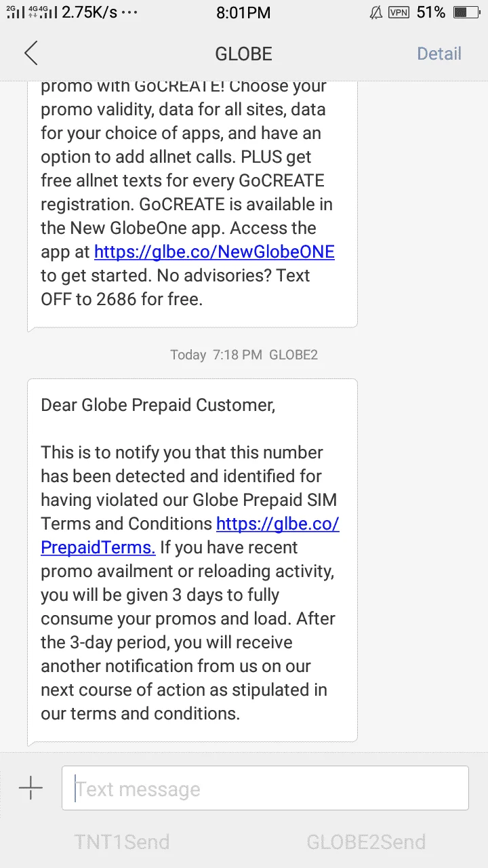This screenshot has height=868, width=488.
Task: Focus the Text message input field
Action: pyautogui.click(x=265, y=788)
